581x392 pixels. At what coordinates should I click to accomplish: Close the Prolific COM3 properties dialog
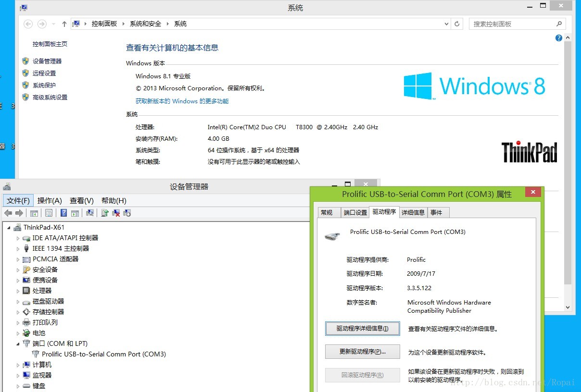(x=533, y=192)
